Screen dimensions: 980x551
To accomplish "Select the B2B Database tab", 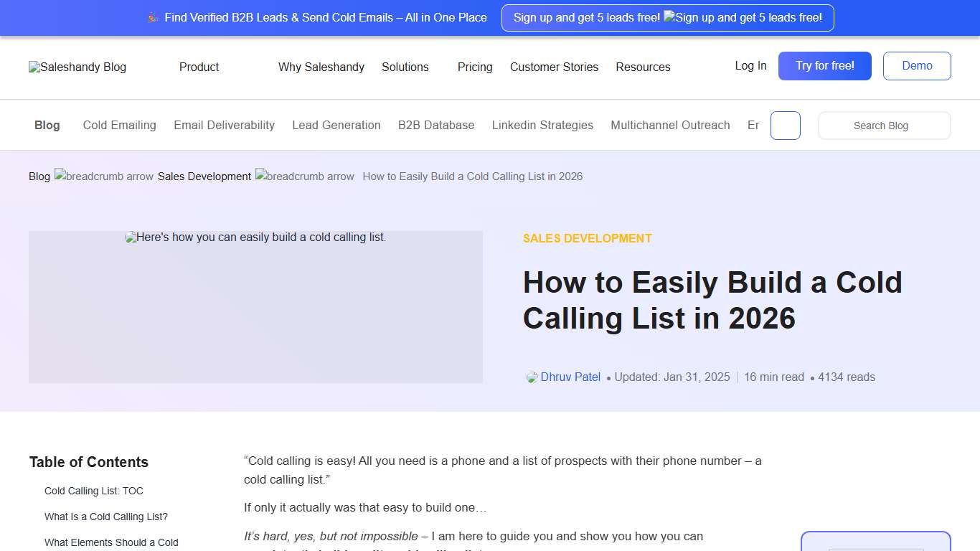I will pyautogui.click(x=436, y=125).
